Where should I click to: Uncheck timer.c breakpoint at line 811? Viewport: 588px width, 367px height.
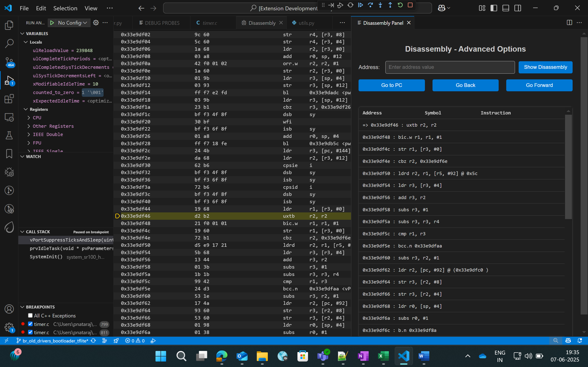[30, 332]
